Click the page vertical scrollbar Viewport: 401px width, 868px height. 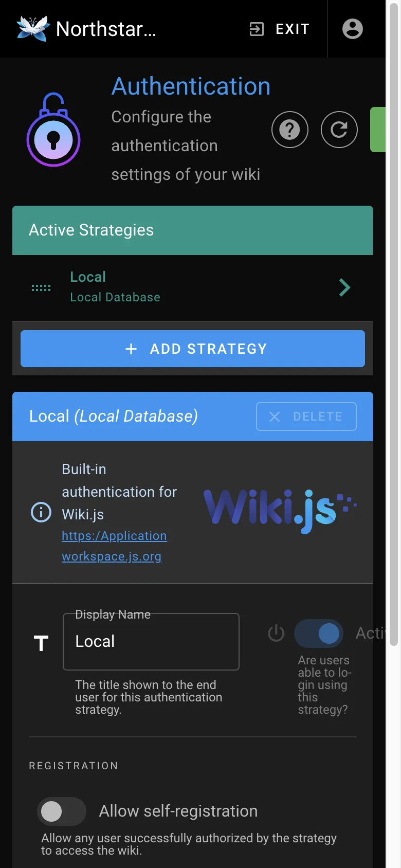pos(394,324)
